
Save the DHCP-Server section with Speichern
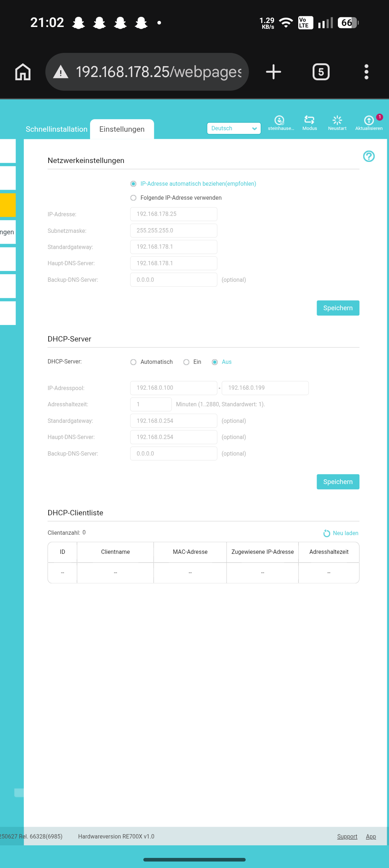pyautogui.click(x=338, y=482)
